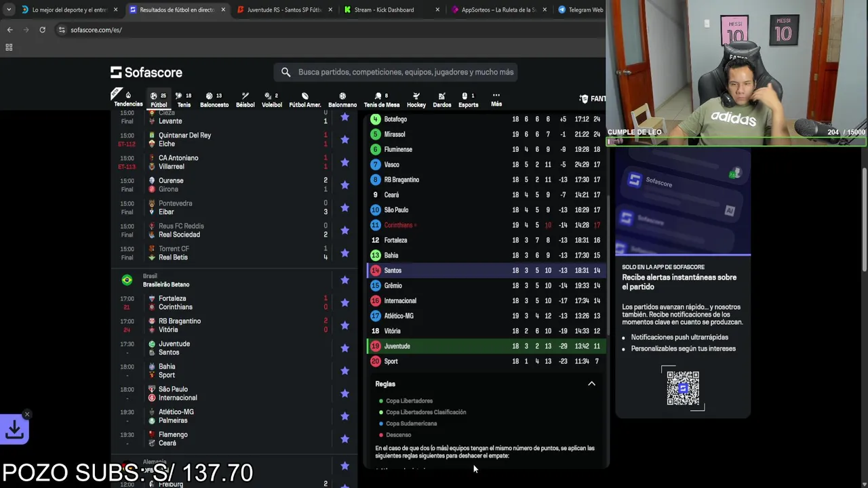Favorite the Juventude vs Santos match
This screenshot has width=868, height=488.
tap(344, 348)
